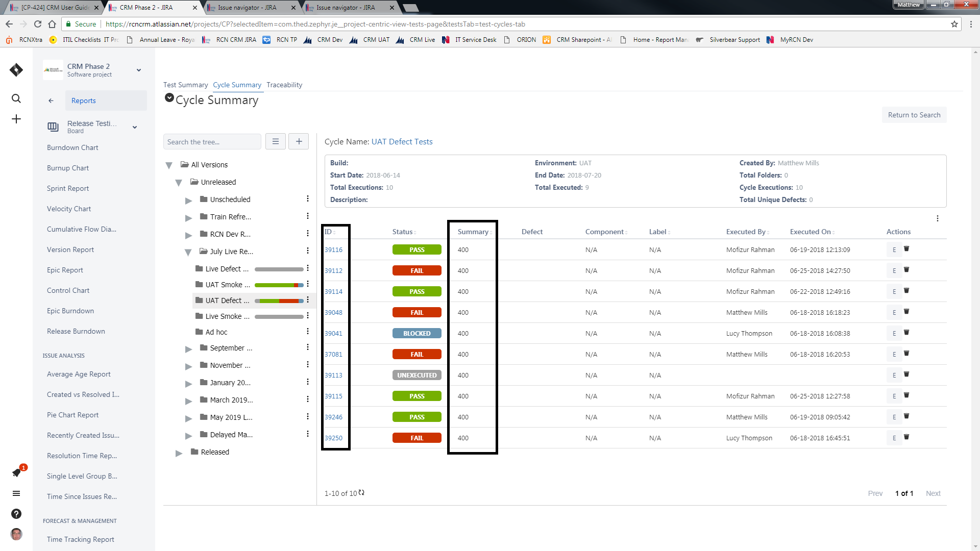The height and width of the screenshot is (551, 980).
Task: Toggle the tree list view icon button
Action: click(276, 141)
